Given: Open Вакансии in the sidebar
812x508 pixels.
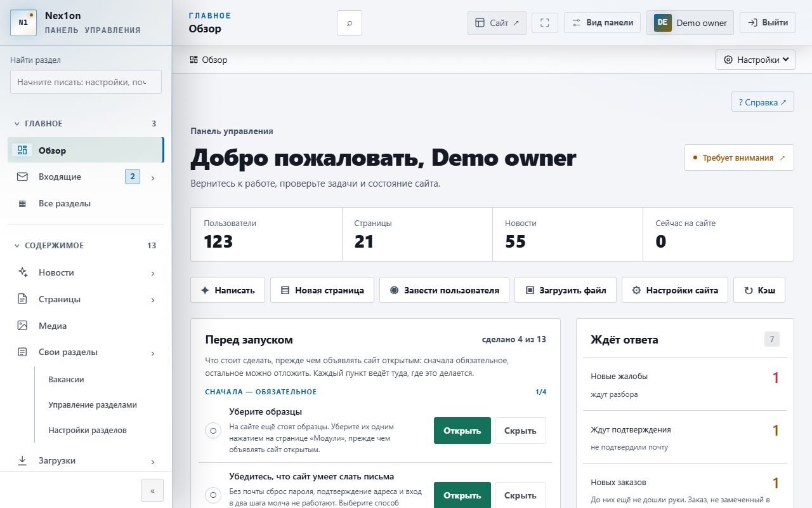Looking at the screenshot, I should (66, 379).
